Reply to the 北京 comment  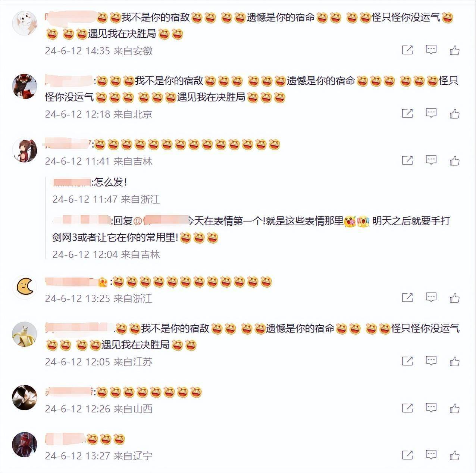coord(431,113)
